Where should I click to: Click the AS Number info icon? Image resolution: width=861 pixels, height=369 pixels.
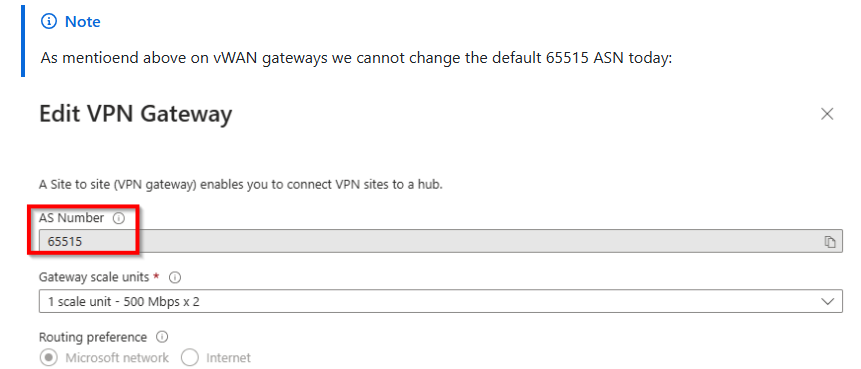click(119, 219)
